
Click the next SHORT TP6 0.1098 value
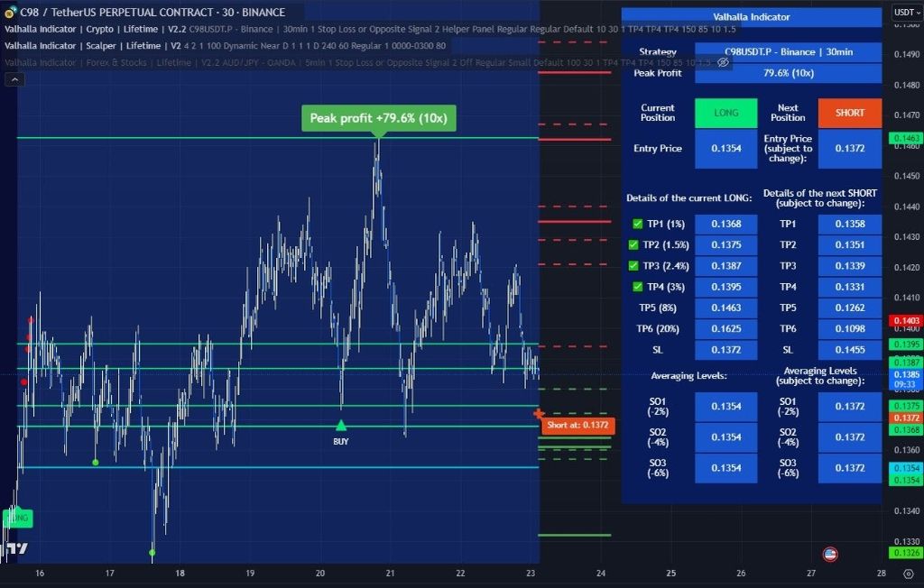(x=850, y=329)
